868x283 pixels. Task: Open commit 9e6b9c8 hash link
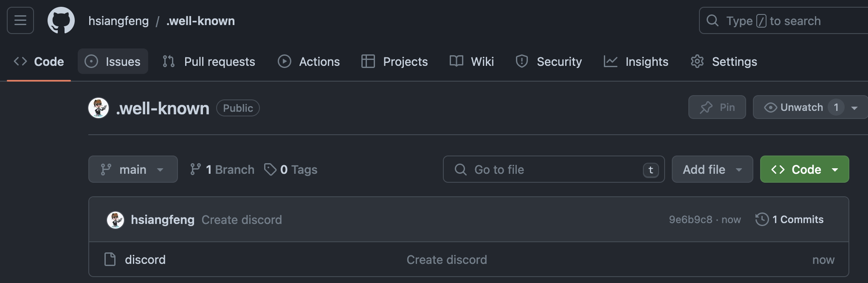(x=690, y=220)
